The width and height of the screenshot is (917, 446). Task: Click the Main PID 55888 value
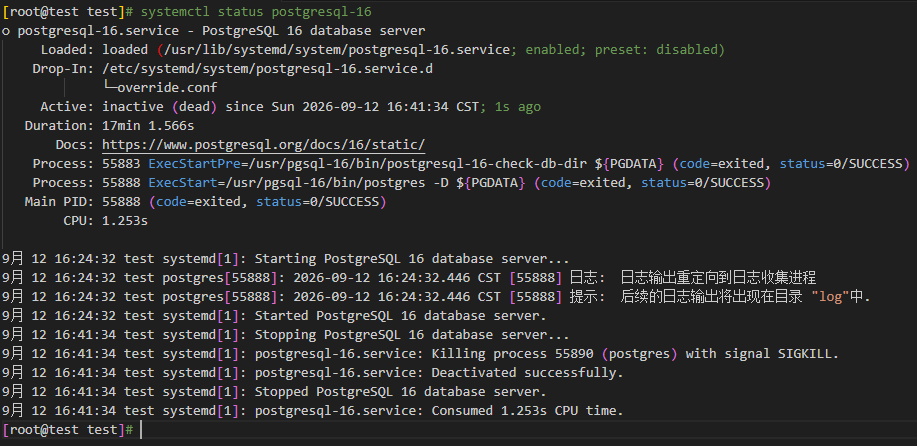(x=121, y=202)
